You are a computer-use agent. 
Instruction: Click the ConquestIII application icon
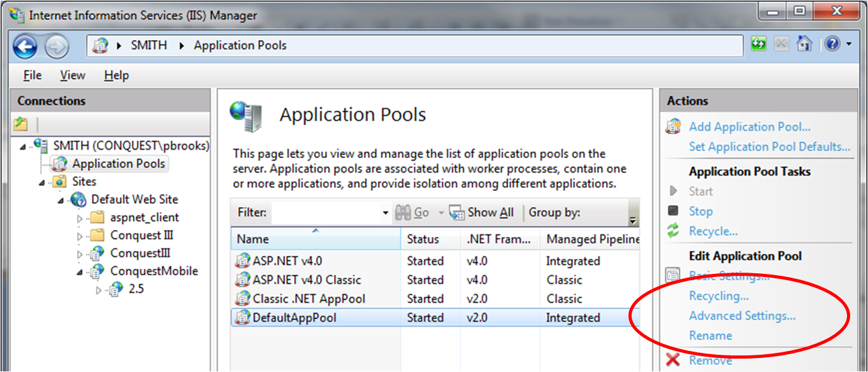[x=97, y=254]
